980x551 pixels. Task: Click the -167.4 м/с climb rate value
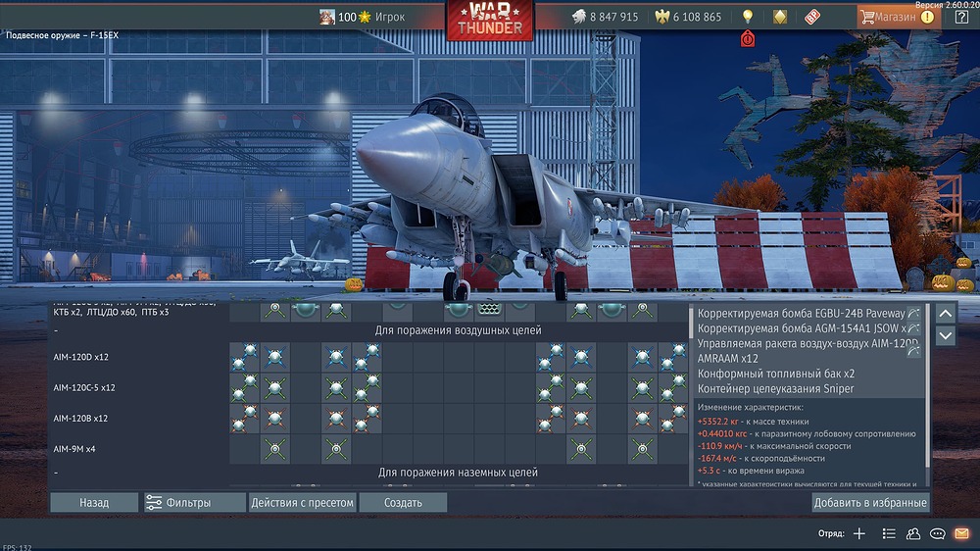click(x=717, y=459)
